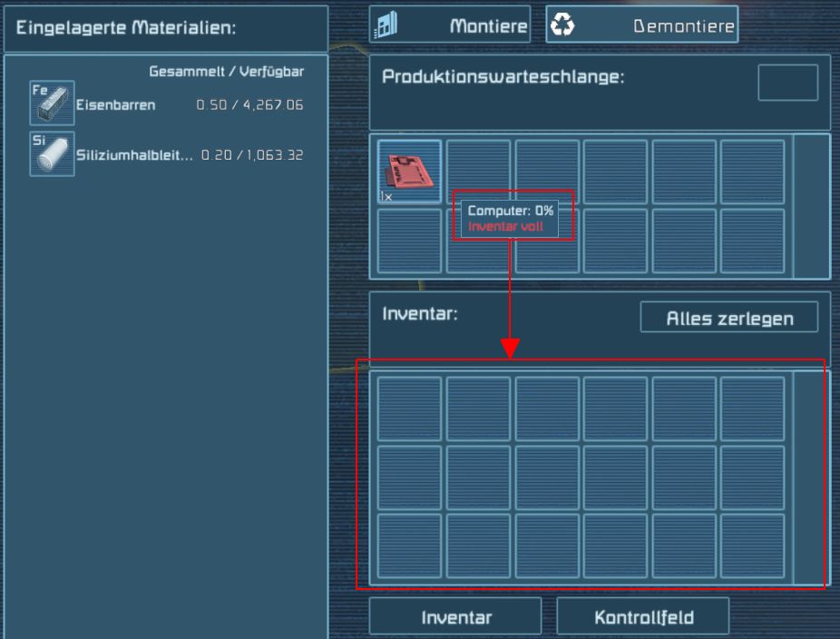Open the Kontrollfeld screen
The height and width of the screenshot is (639, 840).
[x=643, y=617]
